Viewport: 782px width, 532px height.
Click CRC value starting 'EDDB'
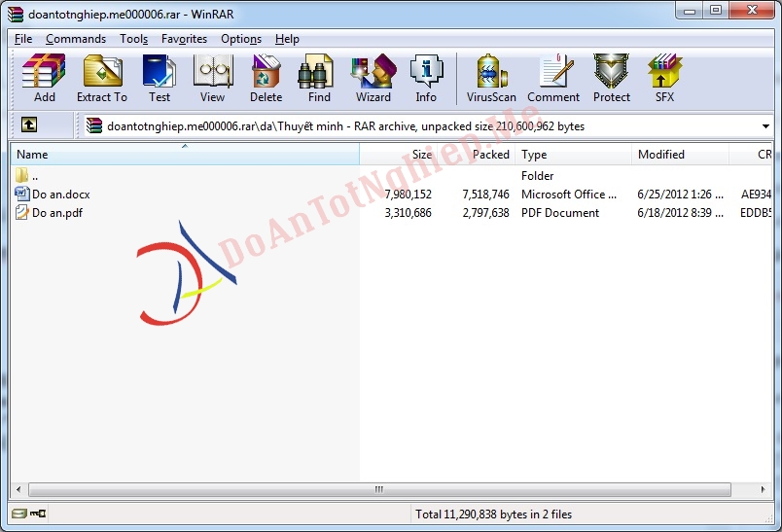click(x=756, y=213)
